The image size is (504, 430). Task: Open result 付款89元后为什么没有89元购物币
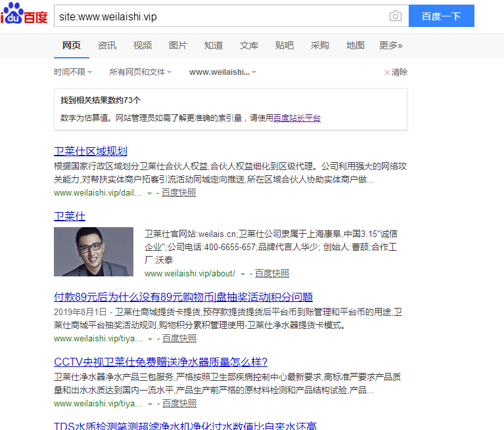pyautogui.click(x=183, y=297)
